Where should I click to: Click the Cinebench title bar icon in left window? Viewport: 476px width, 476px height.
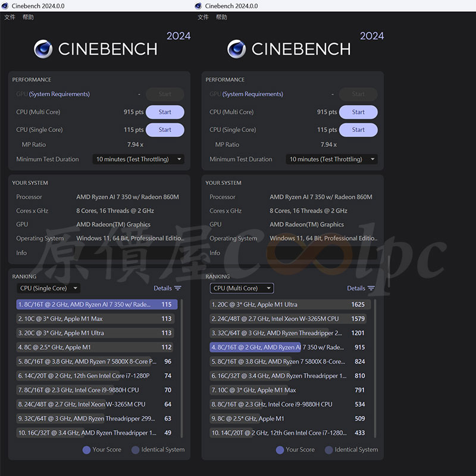(5, 6)
